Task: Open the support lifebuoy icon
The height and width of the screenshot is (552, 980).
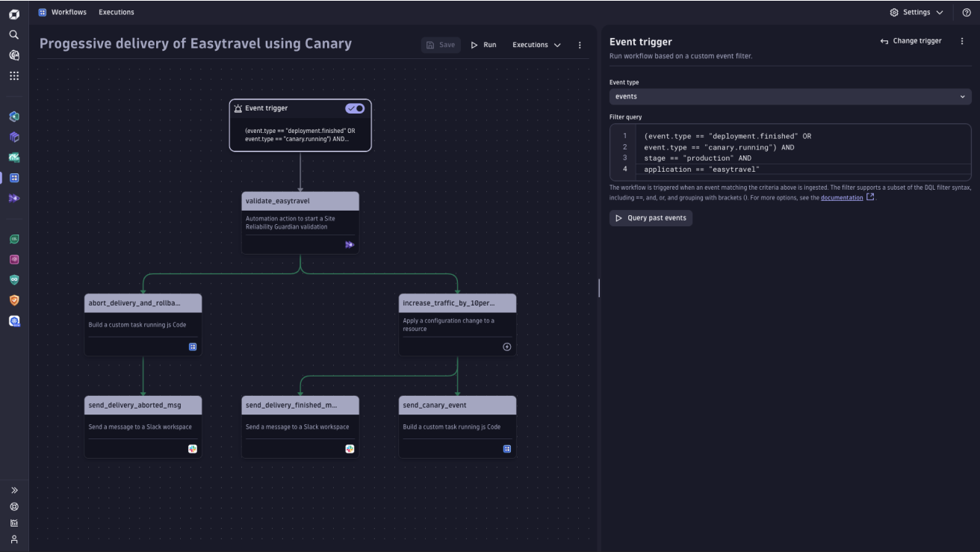Action: point(13,506)
